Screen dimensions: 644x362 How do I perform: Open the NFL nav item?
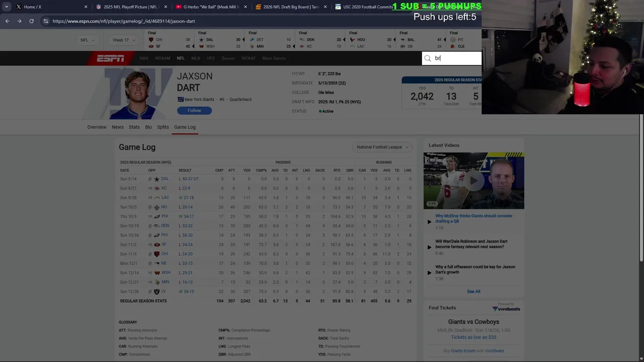(181, 58)
